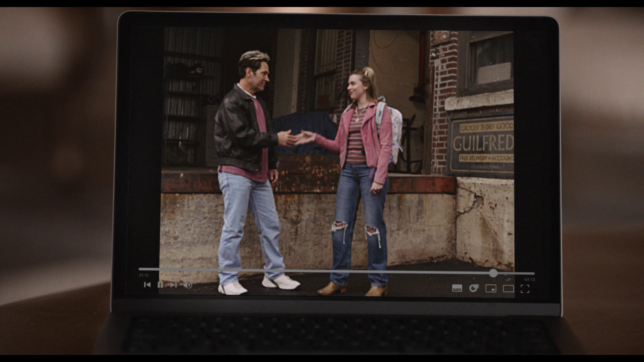Mute the video volume
This screenshot has width=644, height=362.
tap(187, 285)
